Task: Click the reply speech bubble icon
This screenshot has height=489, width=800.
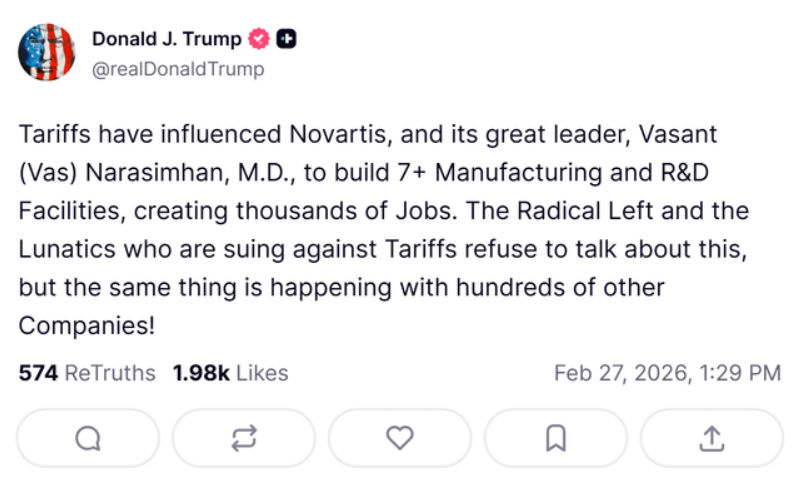Action: [x=88, y=438]
